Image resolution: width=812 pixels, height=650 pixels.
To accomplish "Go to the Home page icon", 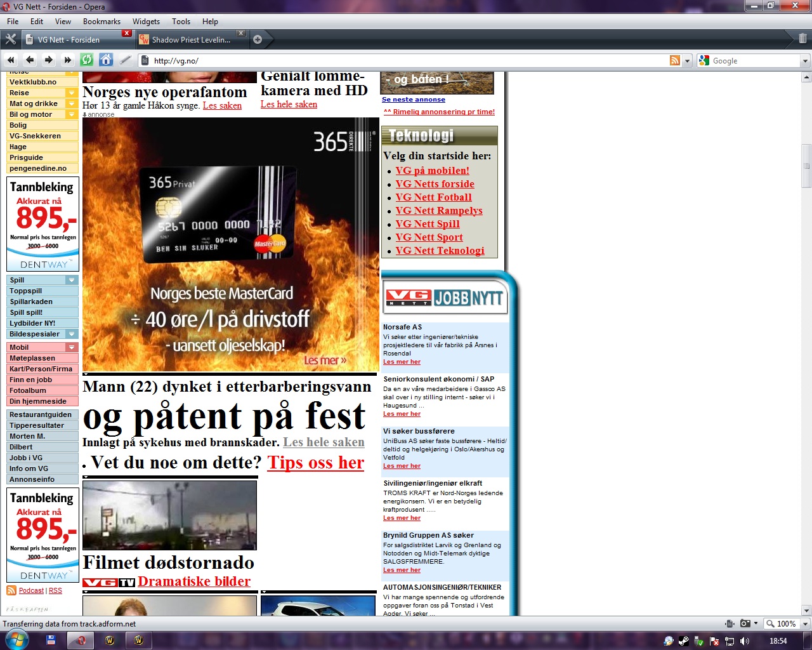I will 106,60.
